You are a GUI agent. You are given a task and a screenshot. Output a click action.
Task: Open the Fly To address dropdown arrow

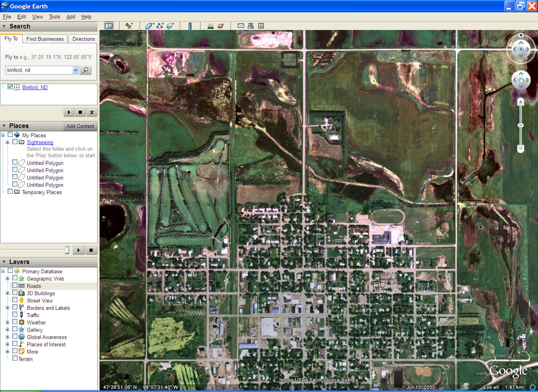(x=75, y=70)
